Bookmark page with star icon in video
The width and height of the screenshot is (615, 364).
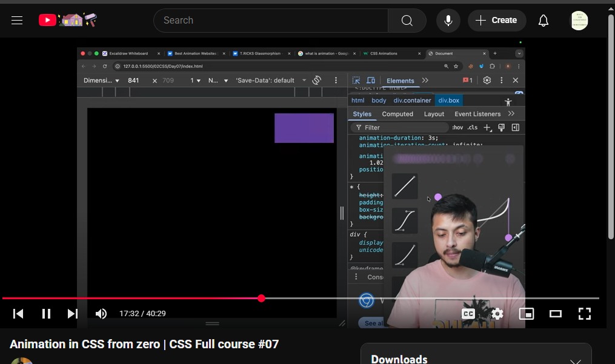point(456,66)
